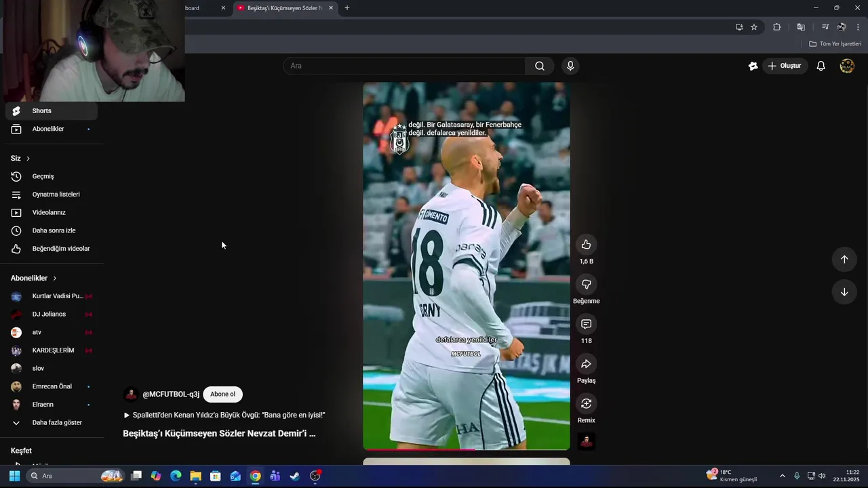Open Oynatma listeleri playlists
Viewport: 868px width, 488px height.
pos(52,195)
